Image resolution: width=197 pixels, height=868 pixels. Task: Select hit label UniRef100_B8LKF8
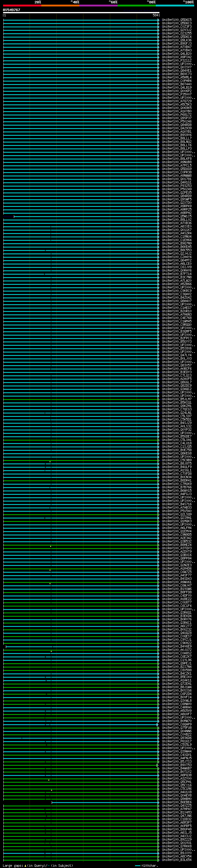click(177, 159)
